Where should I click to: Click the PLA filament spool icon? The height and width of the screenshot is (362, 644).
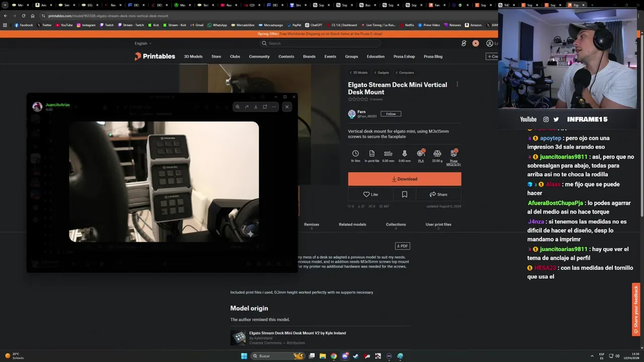(421, 153)
